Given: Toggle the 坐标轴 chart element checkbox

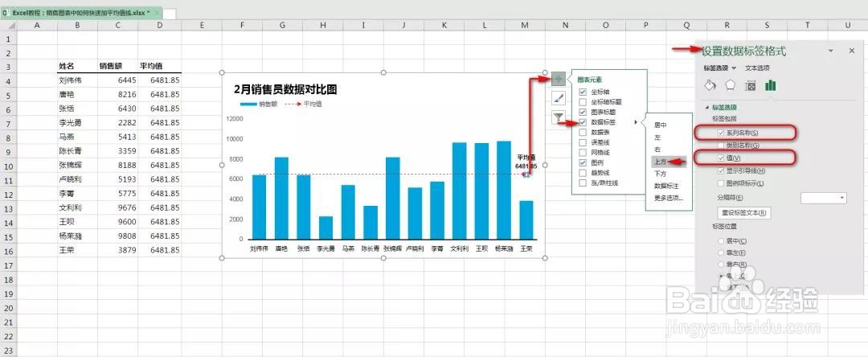Looking at the screenshot, I should tap(583, 92).
